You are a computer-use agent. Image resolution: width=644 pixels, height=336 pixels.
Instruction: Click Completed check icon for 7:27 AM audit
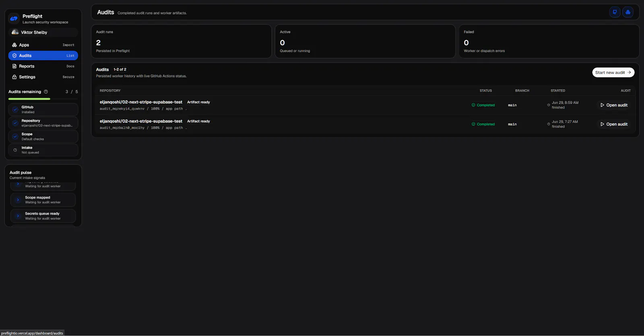point(473,124)
